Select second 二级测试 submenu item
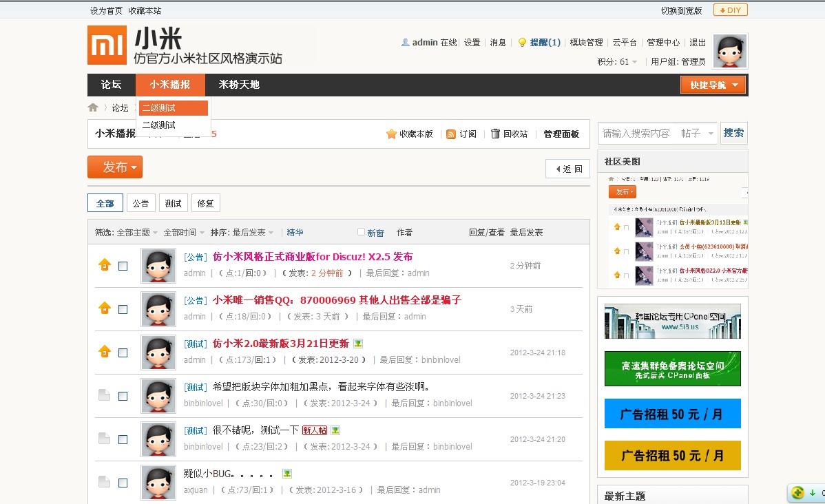Viewport: 825px width, 504px height. [x=174, y=125]
